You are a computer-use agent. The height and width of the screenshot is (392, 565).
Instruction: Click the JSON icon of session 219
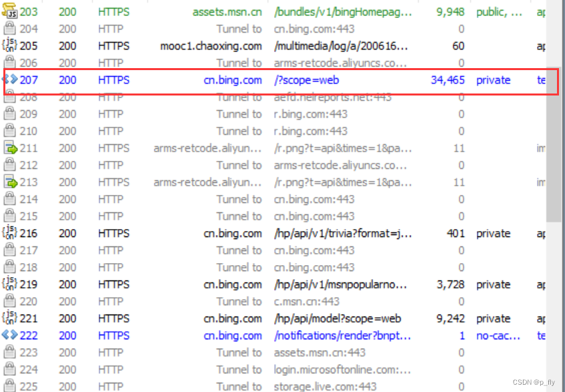pyautogui.click(x=9, y=284)
